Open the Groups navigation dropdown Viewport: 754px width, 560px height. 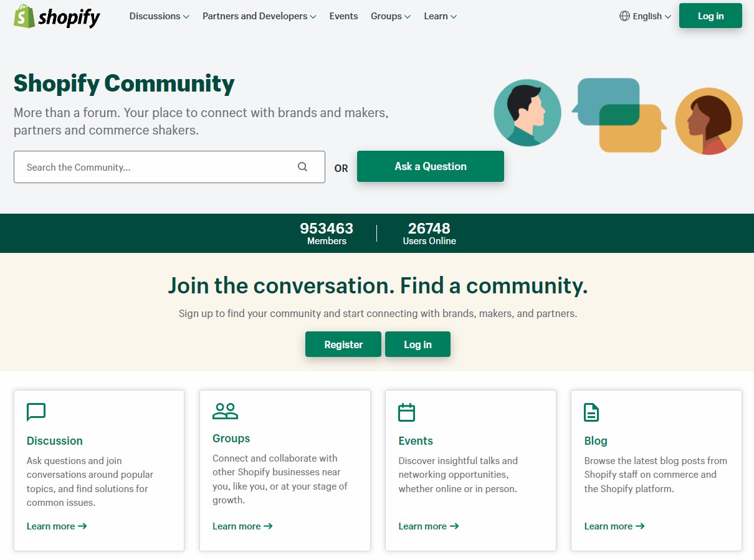click(390, 16)
